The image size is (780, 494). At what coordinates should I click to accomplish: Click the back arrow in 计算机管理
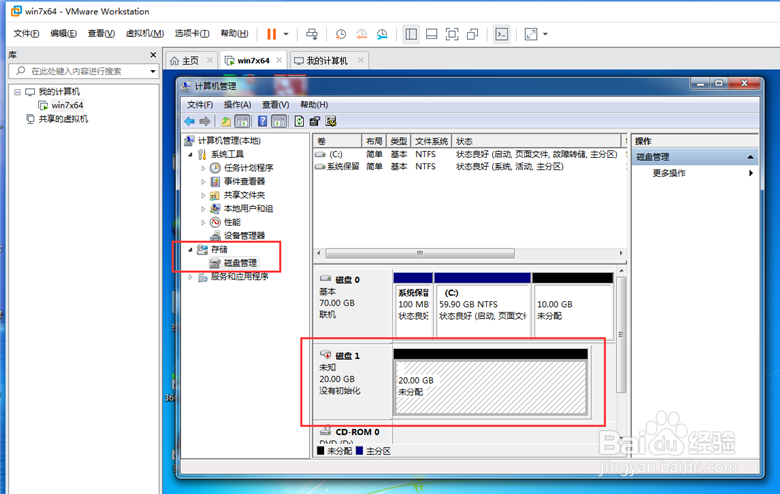(190, 121)
